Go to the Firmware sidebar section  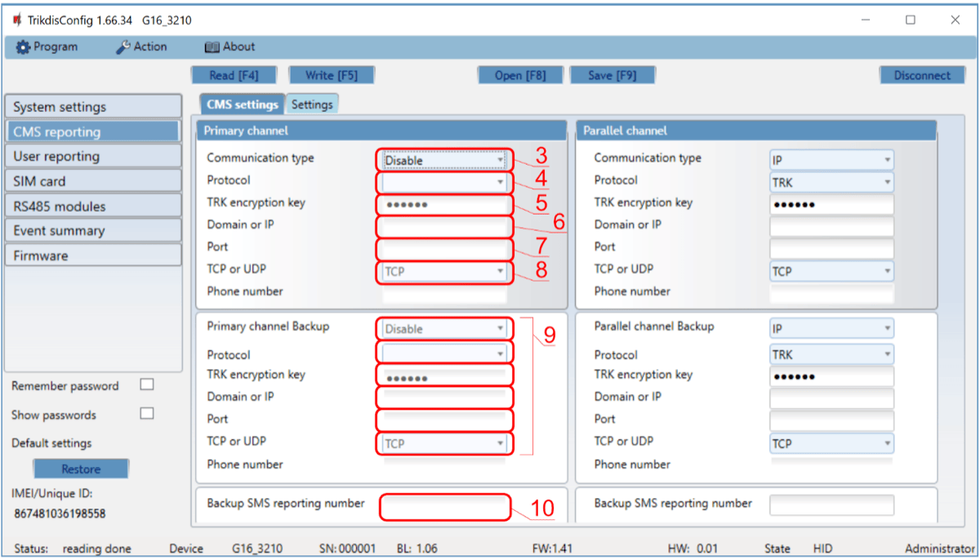92,256
